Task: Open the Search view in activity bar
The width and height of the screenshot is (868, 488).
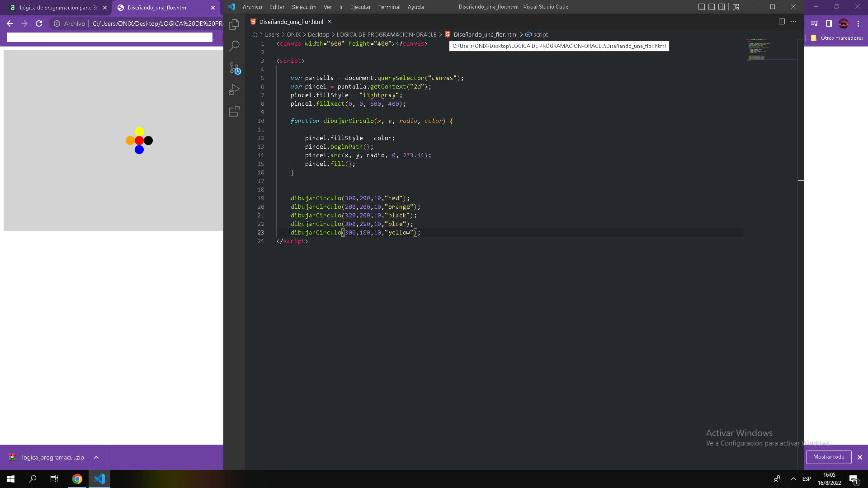Action: [234, 46]
